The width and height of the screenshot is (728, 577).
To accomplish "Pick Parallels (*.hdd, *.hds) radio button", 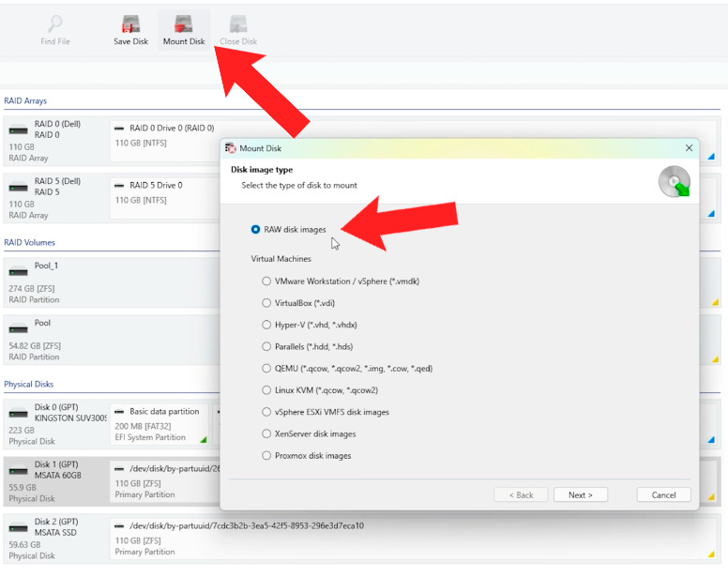I will (x=266, y=347).
